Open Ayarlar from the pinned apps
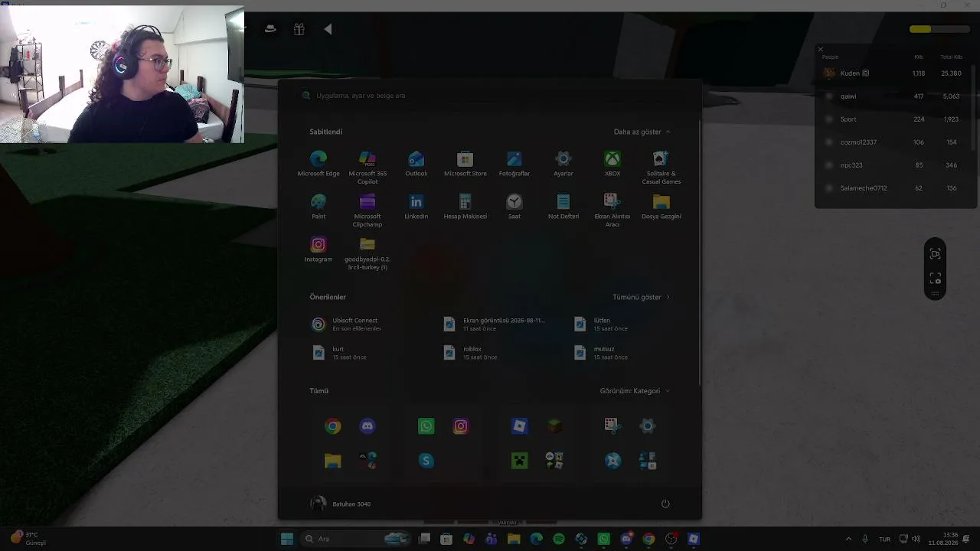 (563, 164)
